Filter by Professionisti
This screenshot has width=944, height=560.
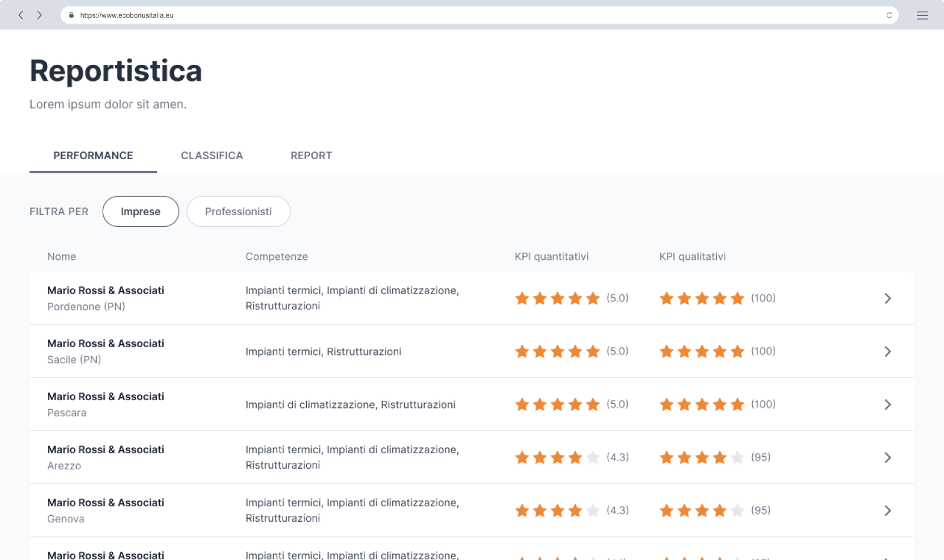pyautogui.click(x=238, y=212)
